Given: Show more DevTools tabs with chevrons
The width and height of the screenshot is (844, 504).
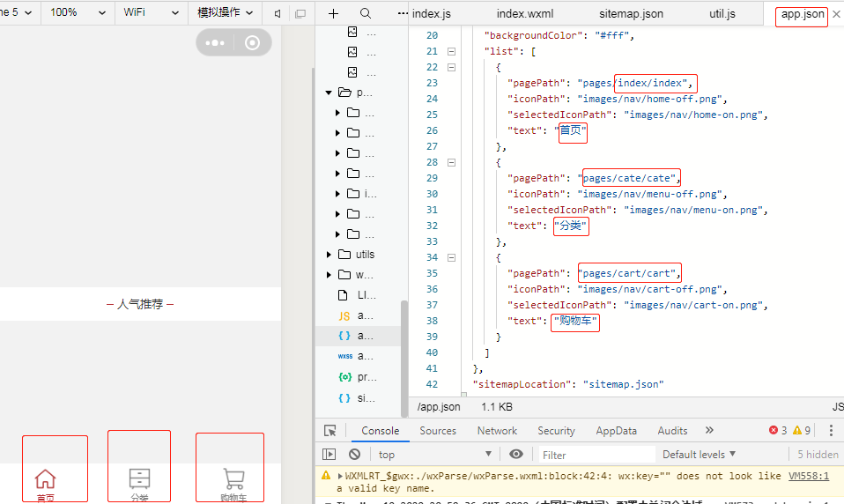Looking at the screenshot, I should (x=709, y=430).
